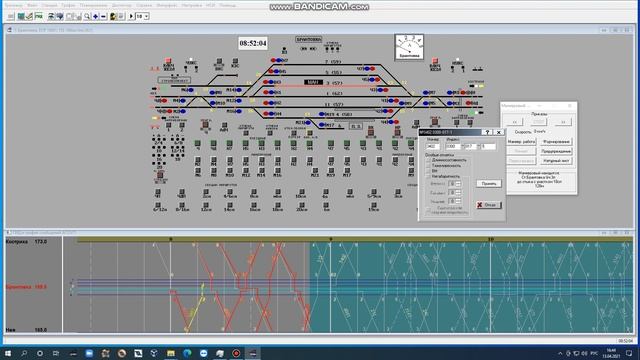The width and height of the screenshot is (640, 360).
Task: Click the track label 7 (59)
Action: point(333,62)
